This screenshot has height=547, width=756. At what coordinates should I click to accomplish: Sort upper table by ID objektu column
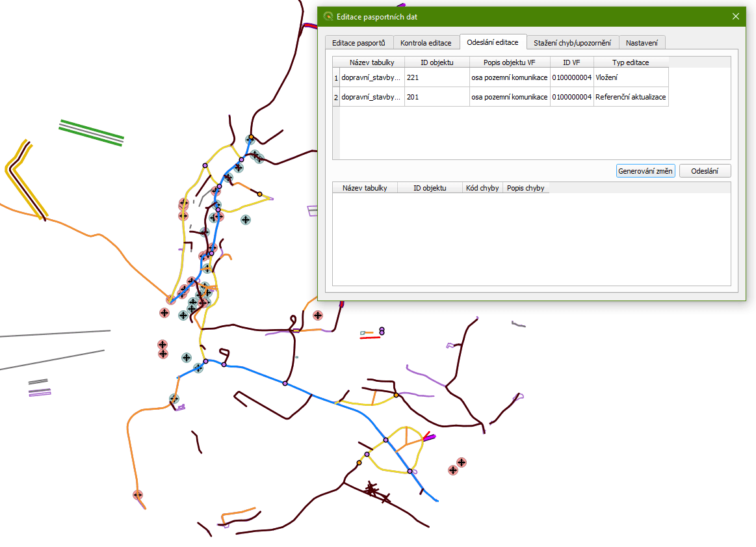(x=437, y=62)
